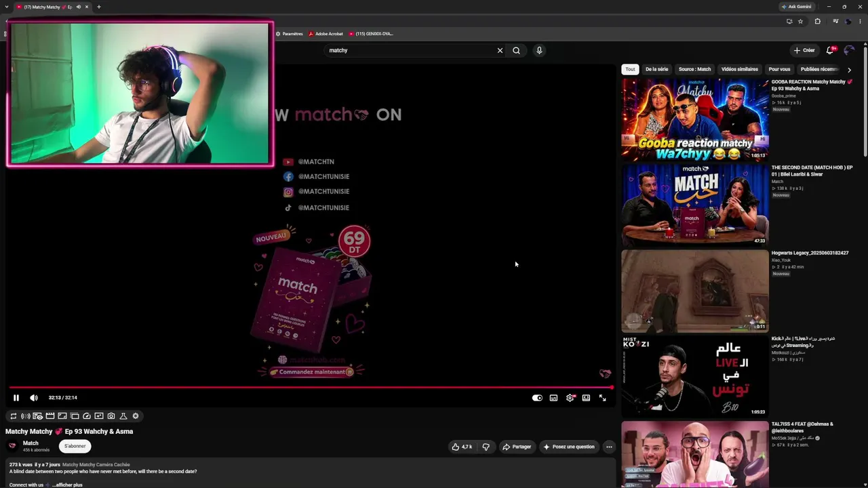Open the Match channel name link
The height and width of the screenshot is (488, 868).
[31, 443]
